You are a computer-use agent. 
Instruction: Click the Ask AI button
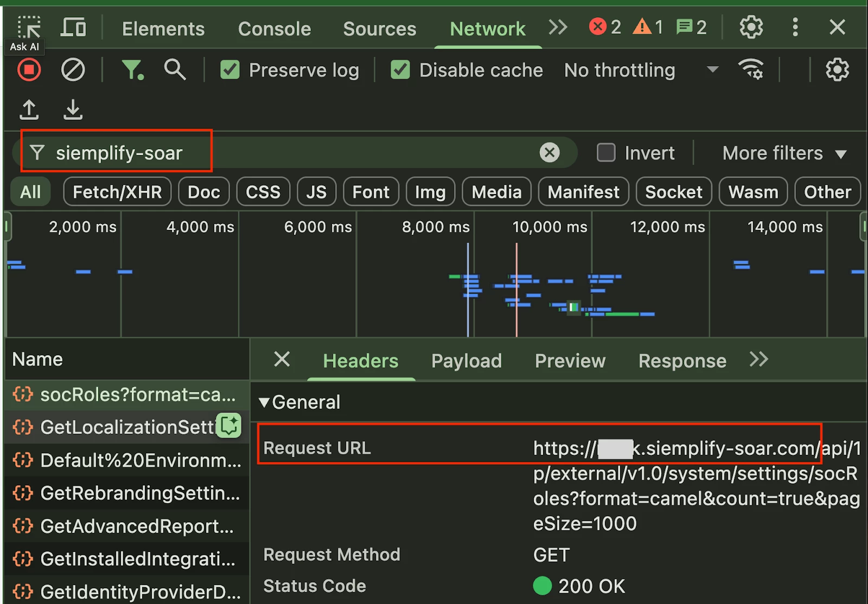pyautogui.click(x=25, y=47)
